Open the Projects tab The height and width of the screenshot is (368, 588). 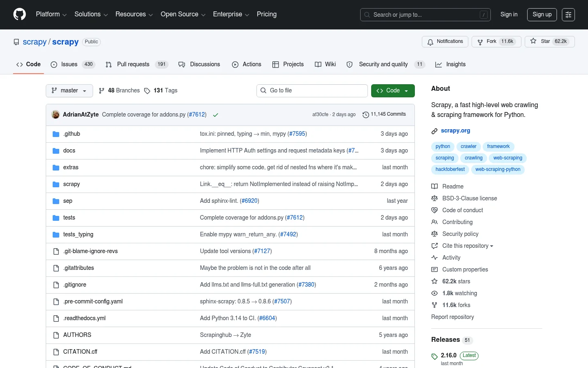point(288,64)
